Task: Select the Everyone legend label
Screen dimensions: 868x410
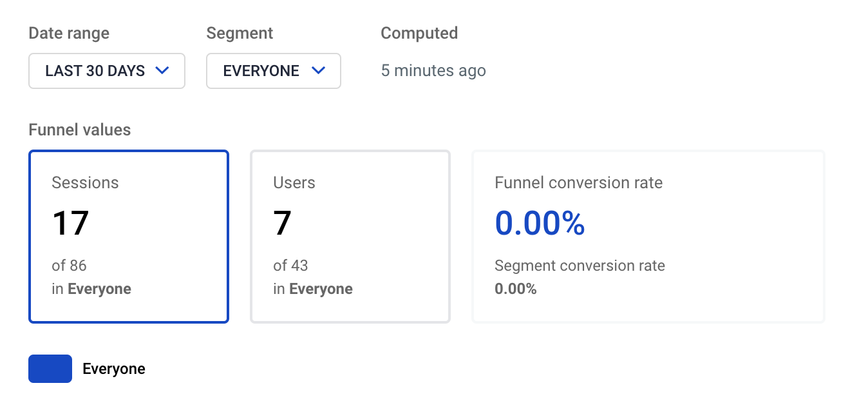Action: (113, 368)
